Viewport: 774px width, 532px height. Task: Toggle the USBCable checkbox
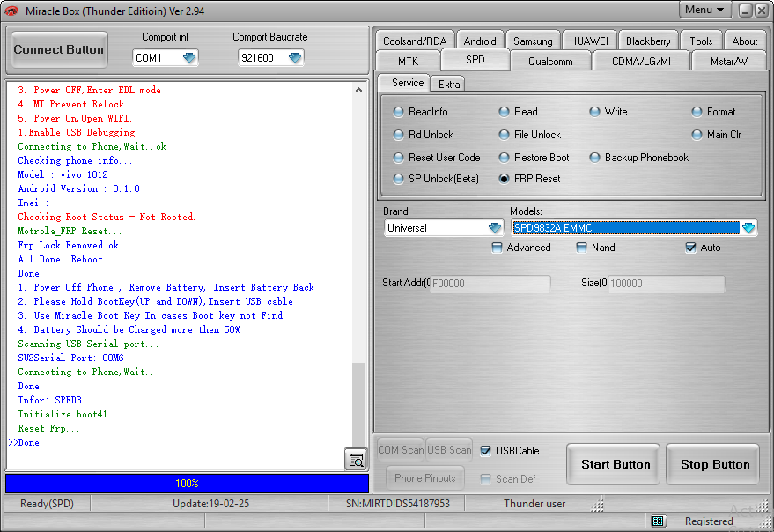(x=486, y=450)
